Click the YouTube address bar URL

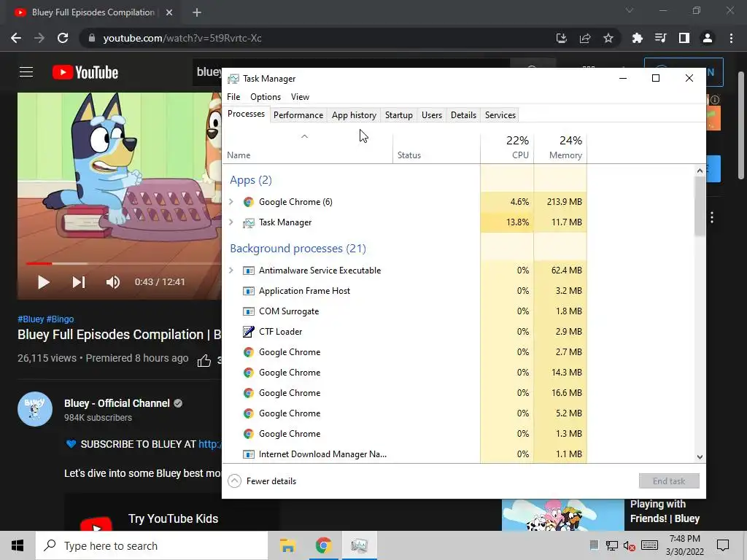182,38
